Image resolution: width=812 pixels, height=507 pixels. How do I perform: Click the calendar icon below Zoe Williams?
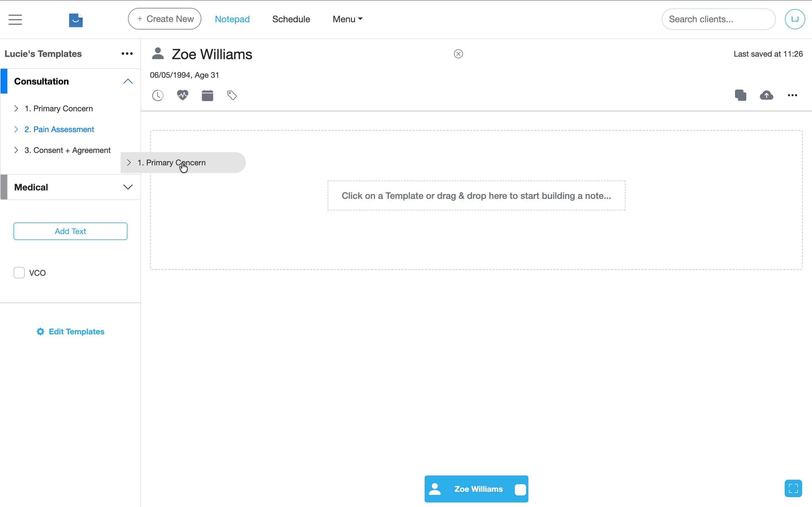[207, 95]
